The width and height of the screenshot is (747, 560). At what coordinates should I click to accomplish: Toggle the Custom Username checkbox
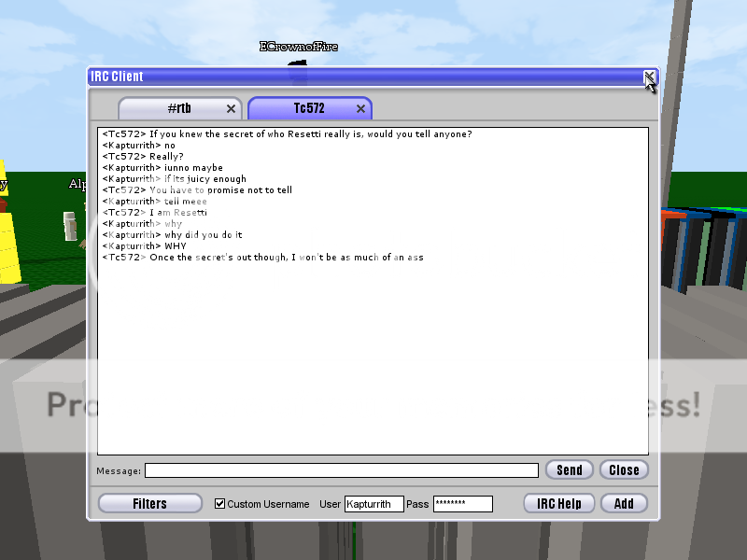coord(219,504)
